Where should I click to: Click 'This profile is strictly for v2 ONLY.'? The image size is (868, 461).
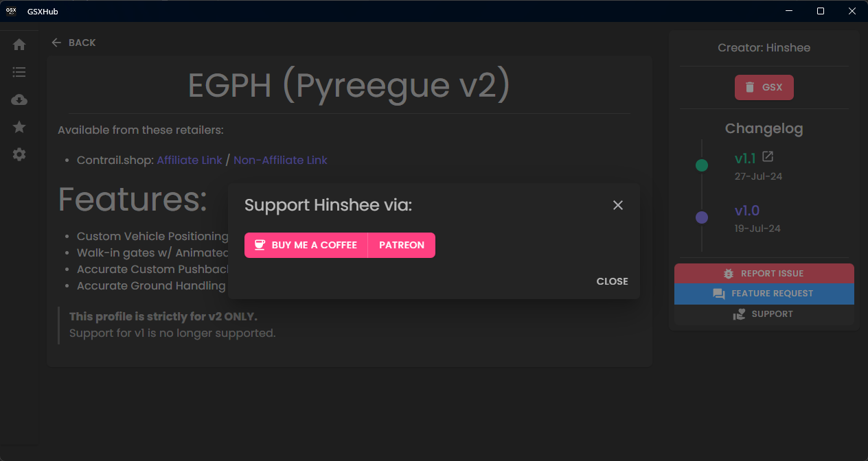pyautogui.click(x=163, y=317)
